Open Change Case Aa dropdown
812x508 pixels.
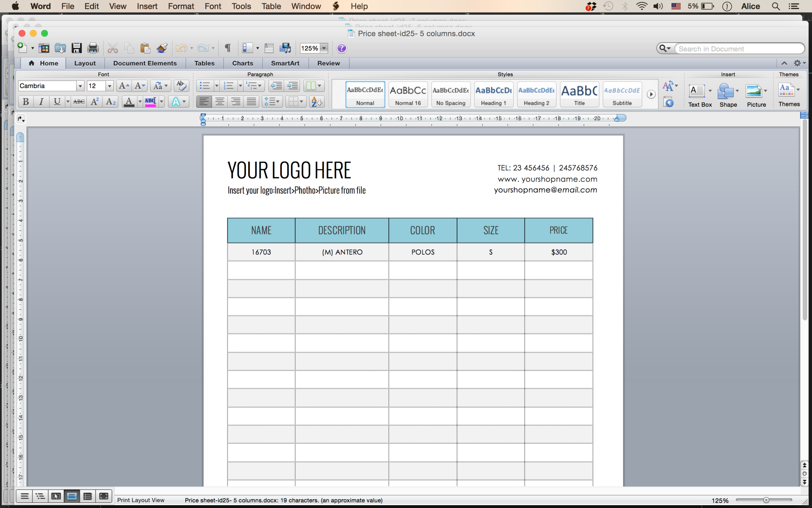[x=160, y=86]
